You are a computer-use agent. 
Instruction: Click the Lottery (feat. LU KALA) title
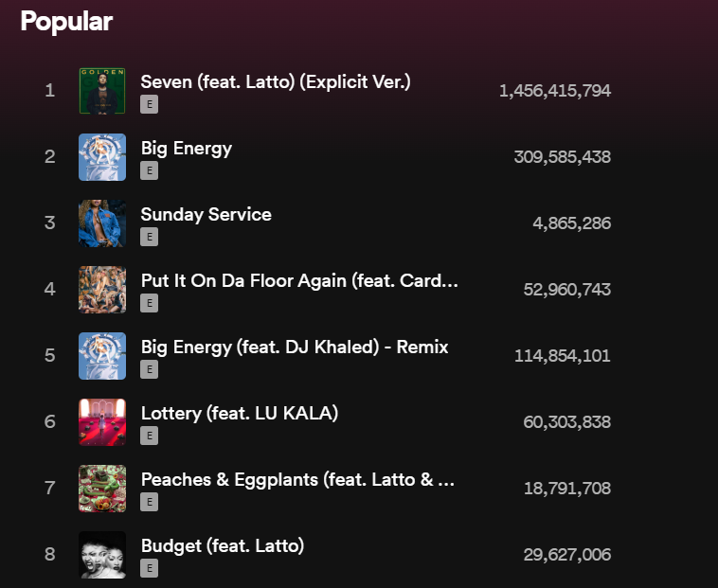pyautogui.click(x=240, y=413)
